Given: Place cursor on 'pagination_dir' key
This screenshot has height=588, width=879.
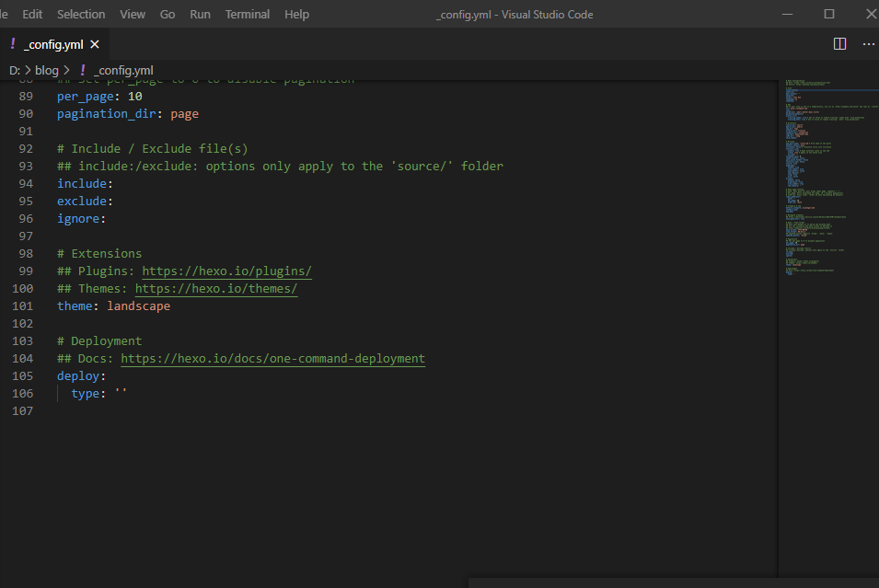Looking at the screenshot, I should click(107, 114).
